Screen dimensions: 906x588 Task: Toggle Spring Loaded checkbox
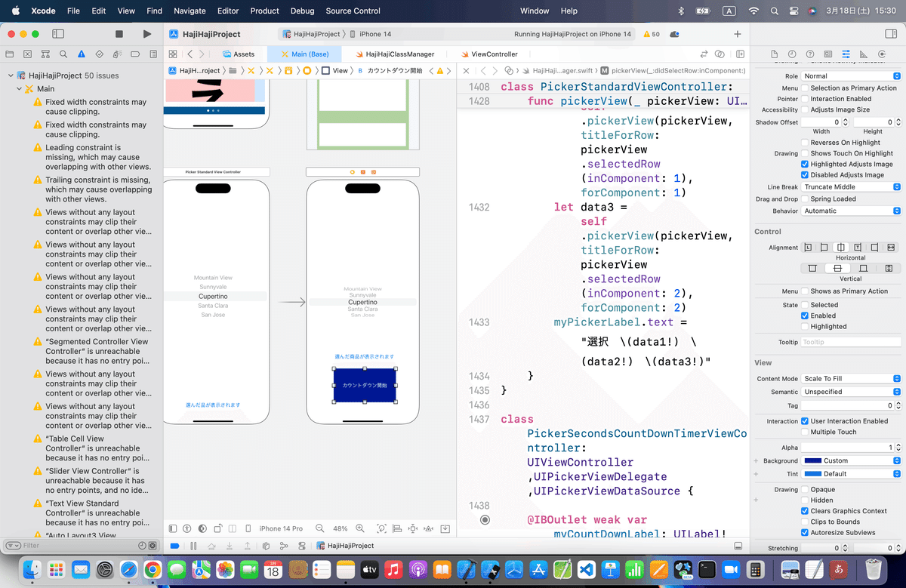coord(805,199)
